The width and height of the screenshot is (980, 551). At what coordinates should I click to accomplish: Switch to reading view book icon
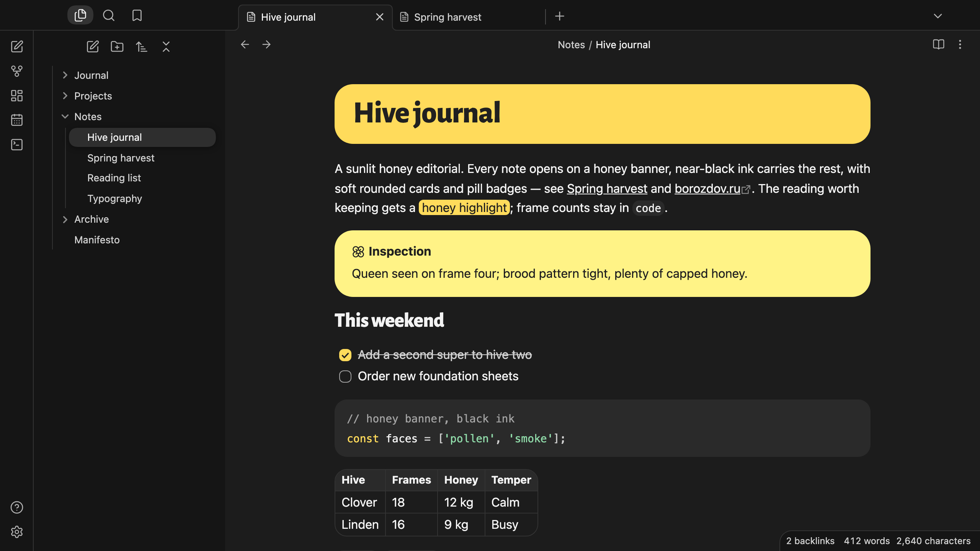click(x=939, y=44)
